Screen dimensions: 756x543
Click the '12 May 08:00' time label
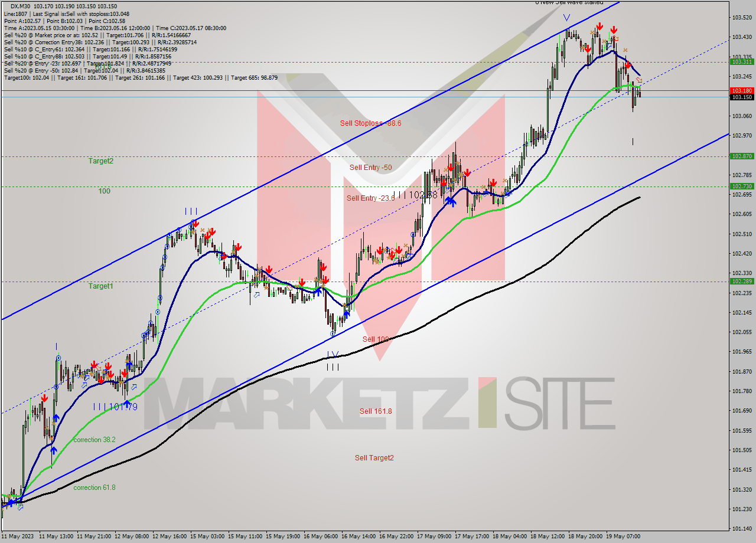(x=131, y=537)
